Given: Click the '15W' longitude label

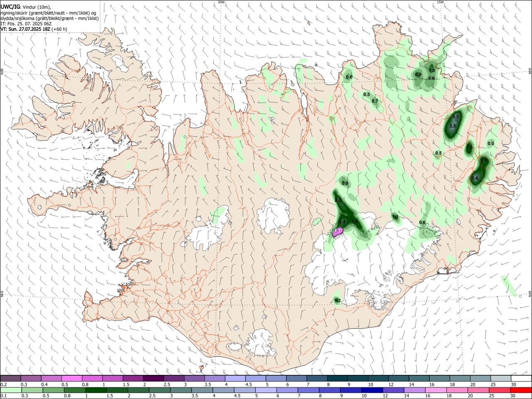Looking at the screenshot, I should pyautogui.click(x=440, y=2).
